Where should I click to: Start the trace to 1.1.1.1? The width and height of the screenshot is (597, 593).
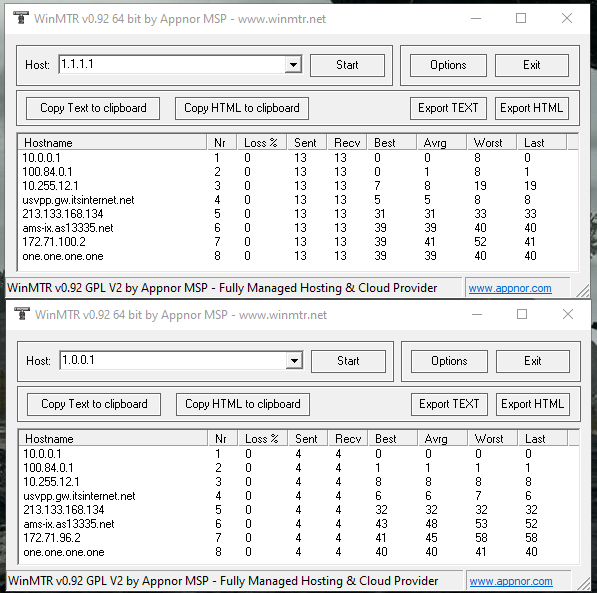347,65
